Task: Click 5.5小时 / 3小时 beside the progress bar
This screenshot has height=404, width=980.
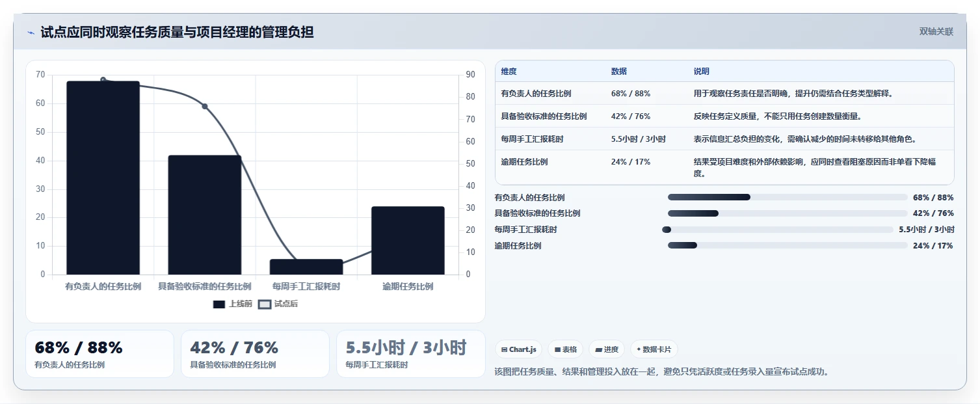Action: pos(927,230)
